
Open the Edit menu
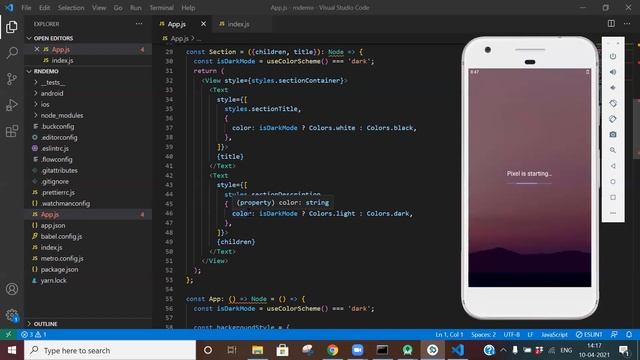[44, 7]
